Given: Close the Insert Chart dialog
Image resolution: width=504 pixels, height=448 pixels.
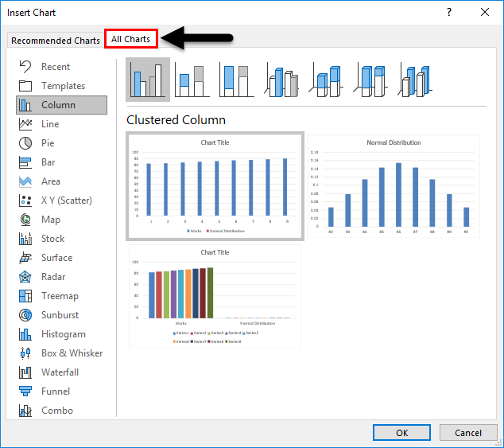Looking at the screenshot, I should (485, 12).
